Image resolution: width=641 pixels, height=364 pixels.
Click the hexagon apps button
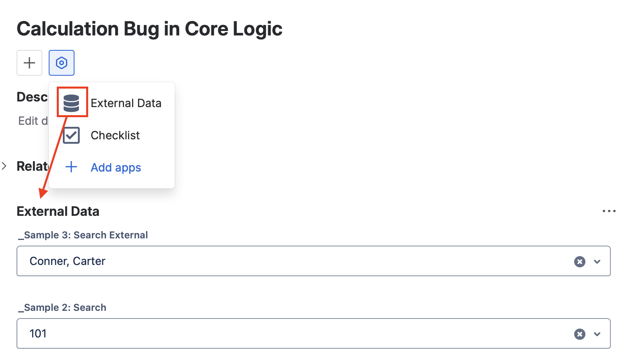62,63
